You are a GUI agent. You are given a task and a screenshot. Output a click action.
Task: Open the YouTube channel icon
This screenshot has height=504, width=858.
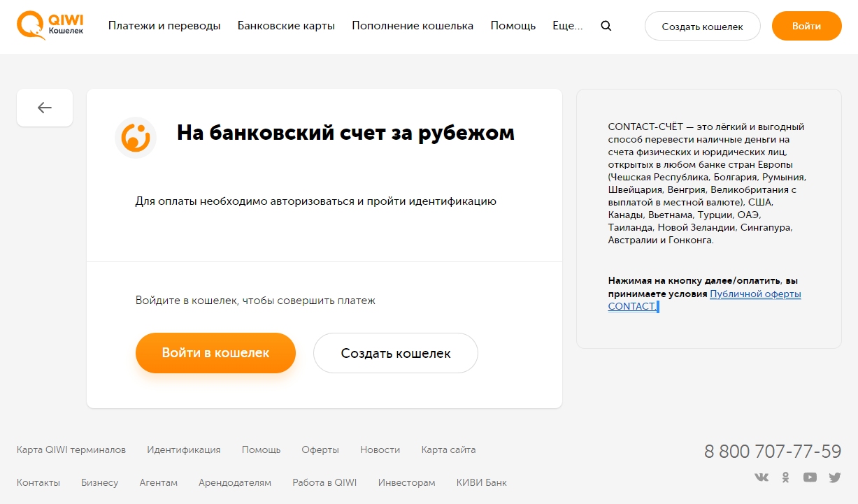[x=810, y=477]
